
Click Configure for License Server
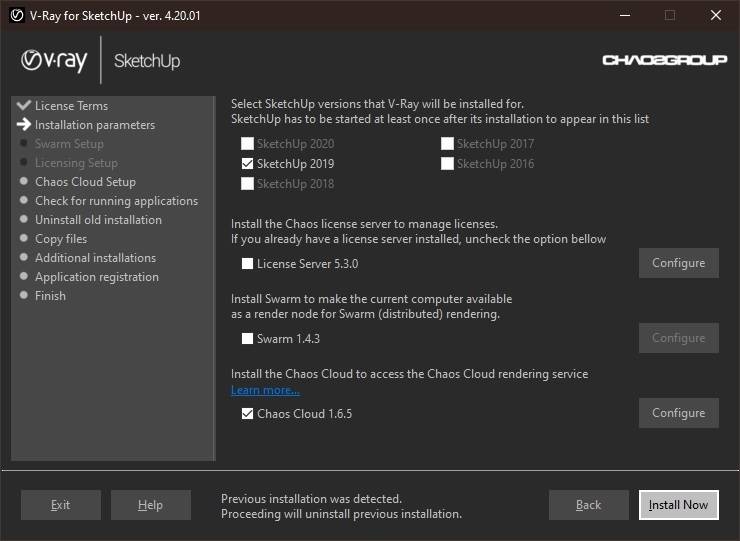tap(679, 263)
